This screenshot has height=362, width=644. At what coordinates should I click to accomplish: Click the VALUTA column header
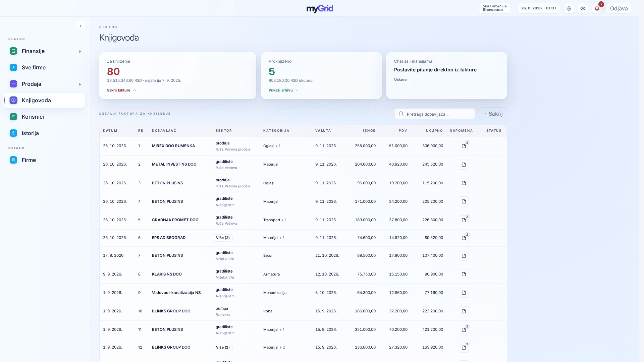(323, 131)
